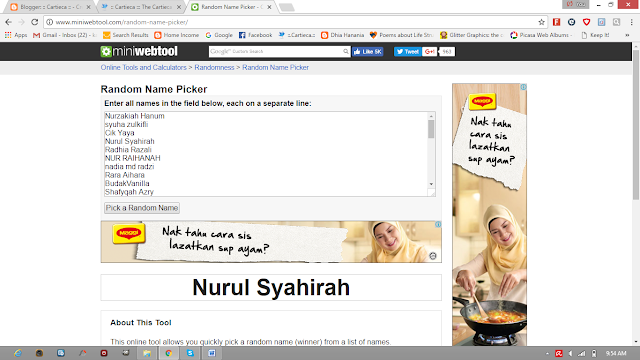Open the Dhia Hanania bookmark
This screenshot has height=360, width=640.
342,35
